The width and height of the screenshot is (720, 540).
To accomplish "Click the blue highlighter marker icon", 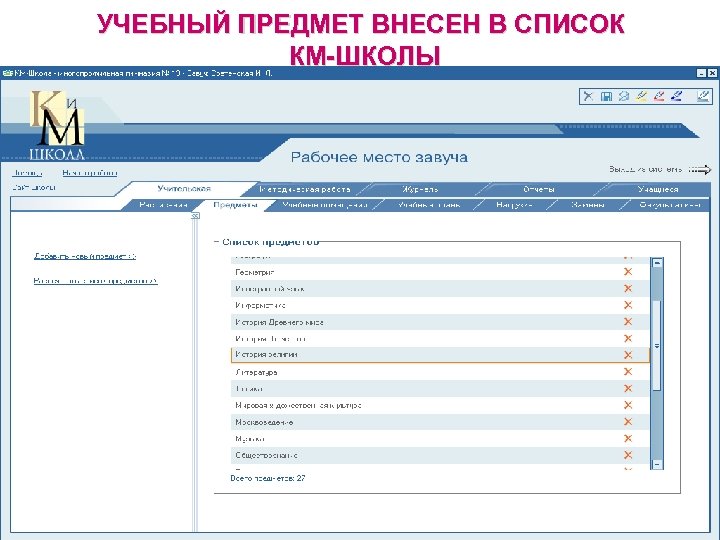I will pos(676,96).
